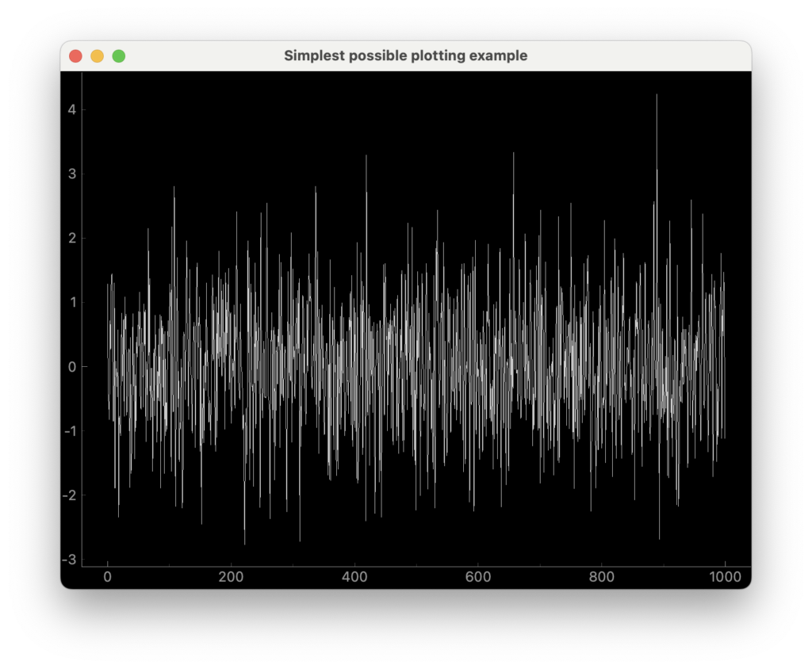Click x-axis tick label 0
812x669 pixels.
point(107,577)
